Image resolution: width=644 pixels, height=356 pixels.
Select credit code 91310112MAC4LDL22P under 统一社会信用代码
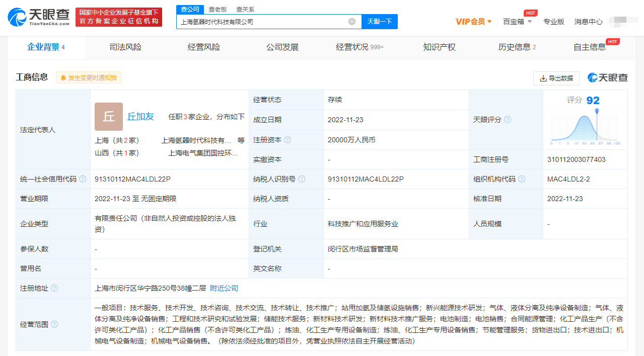pyautogui.click(x=133, y=179)
